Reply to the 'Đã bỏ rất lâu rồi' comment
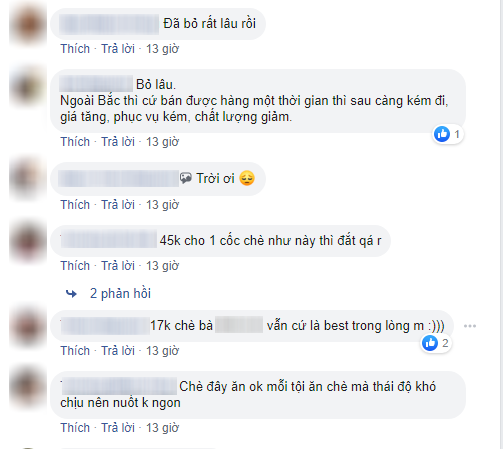503x449 pixels. [118, 49]
